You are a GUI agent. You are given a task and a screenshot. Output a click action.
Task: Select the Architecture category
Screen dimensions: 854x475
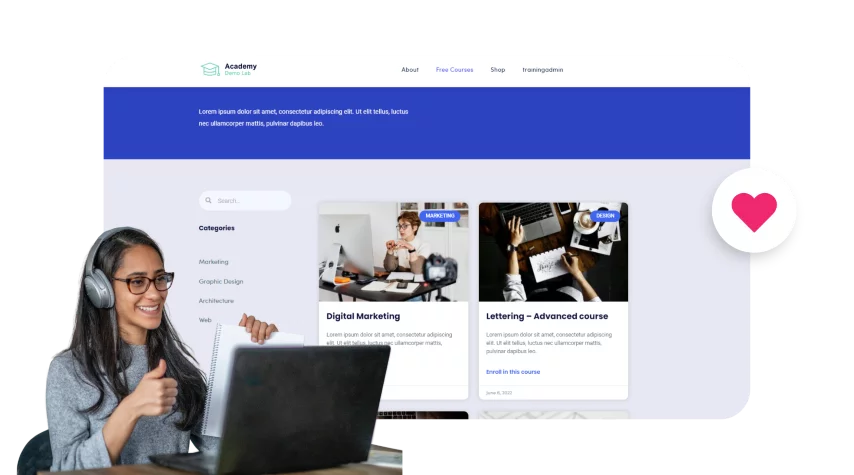click(216, 301)
